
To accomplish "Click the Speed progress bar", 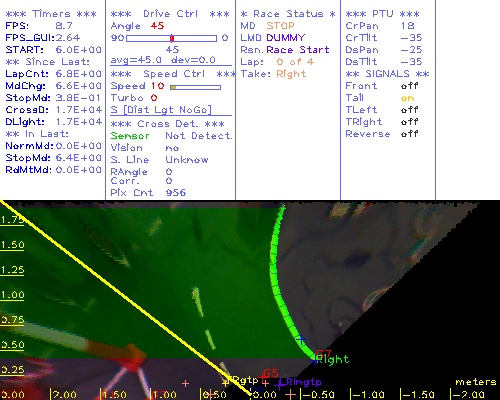I will (x=195, y=87).
